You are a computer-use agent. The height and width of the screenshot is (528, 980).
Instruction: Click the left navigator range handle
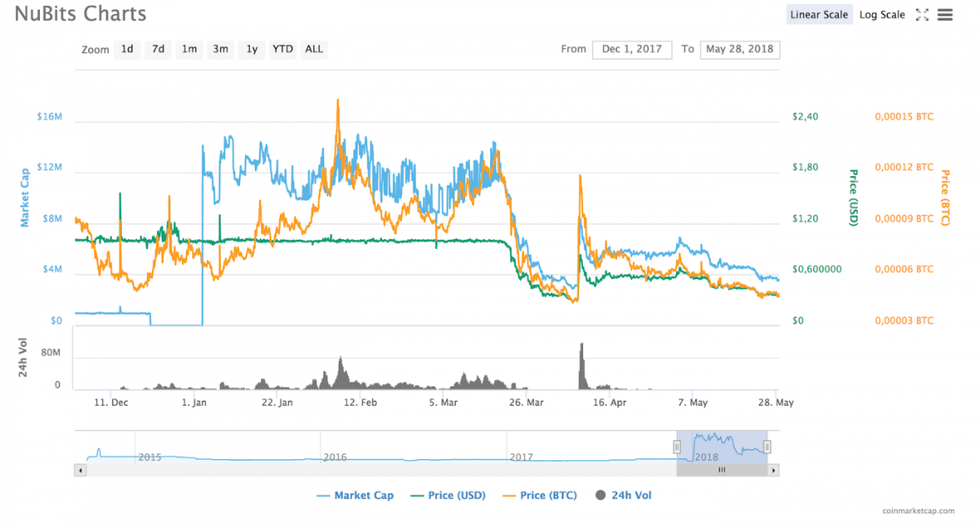(677, 446)
